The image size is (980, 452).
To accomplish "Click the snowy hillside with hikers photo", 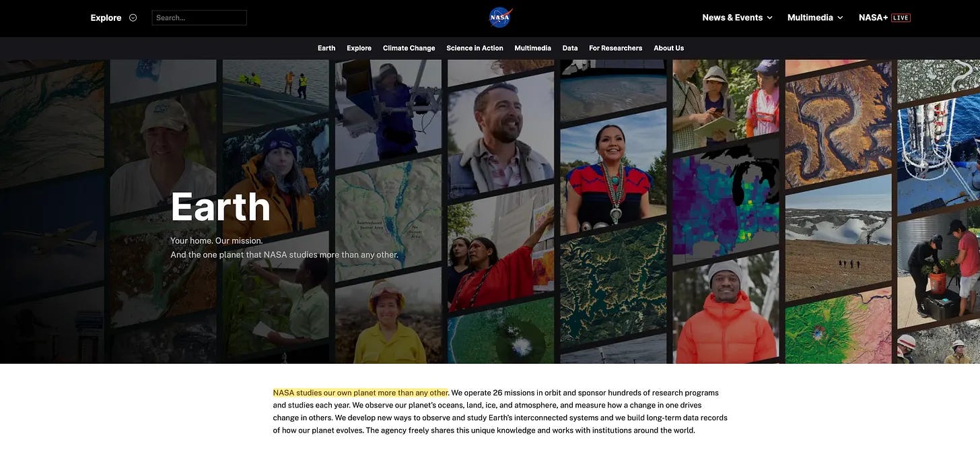I will pyautogui.click(x=838, y=238).
